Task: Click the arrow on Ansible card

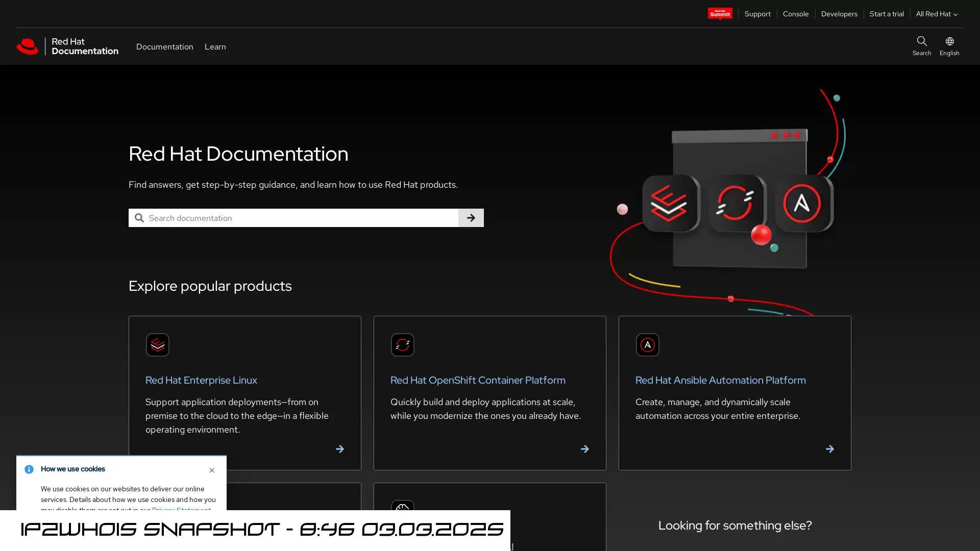Action: tap(829, 449)
